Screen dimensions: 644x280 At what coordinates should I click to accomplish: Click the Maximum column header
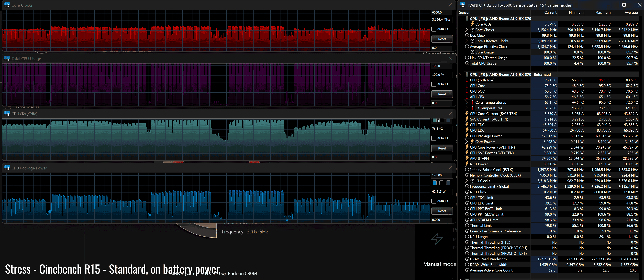603,13
